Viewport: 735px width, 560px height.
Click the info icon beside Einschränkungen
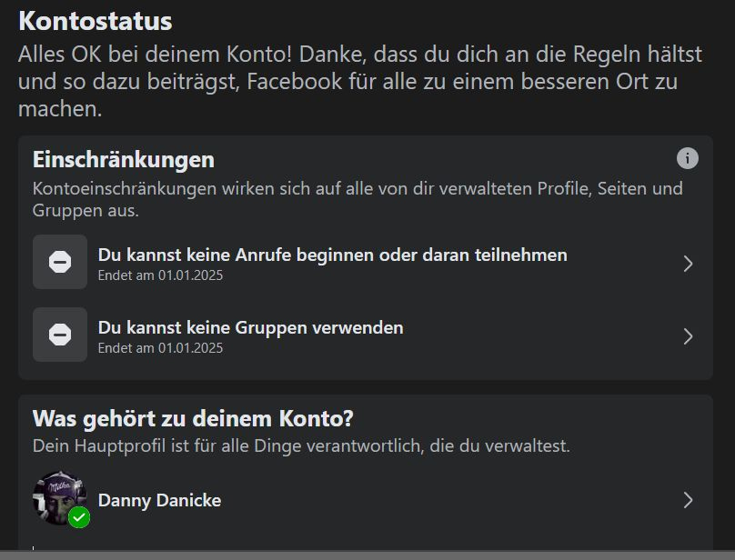pos(688,158)
